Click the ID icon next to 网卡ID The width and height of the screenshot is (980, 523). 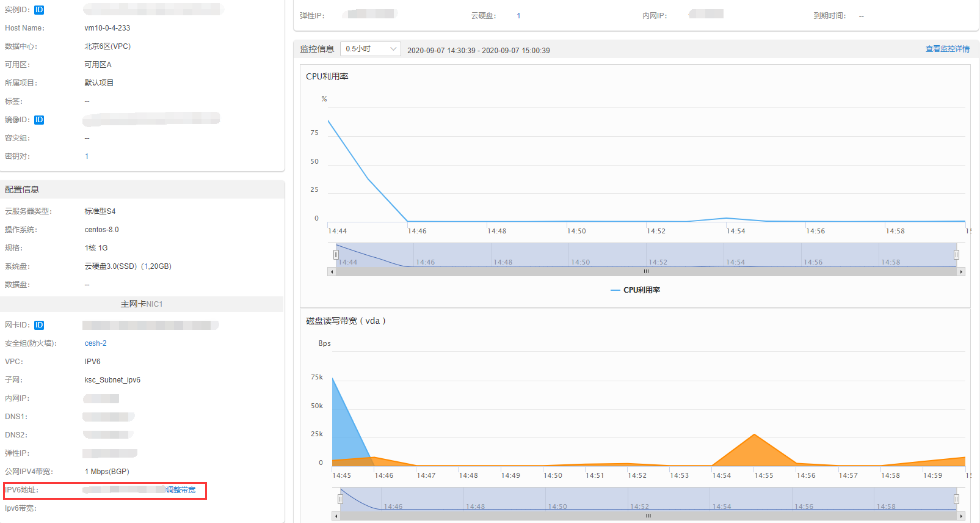(x=39, y=325)
